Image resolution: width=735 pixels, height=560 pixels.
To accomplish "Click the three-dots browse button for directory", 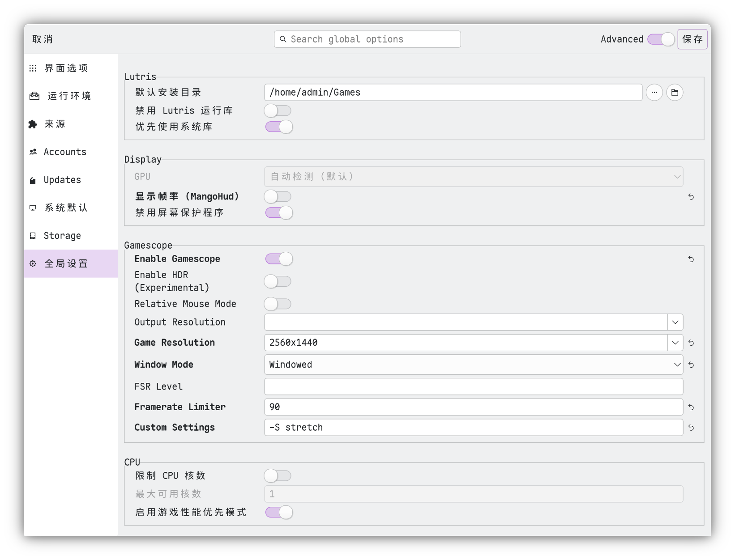I will [x=654, y=93].
